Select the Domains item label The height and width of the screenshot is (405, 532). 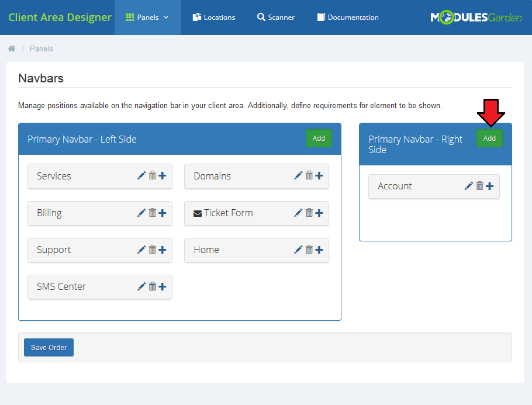point(212,176)
